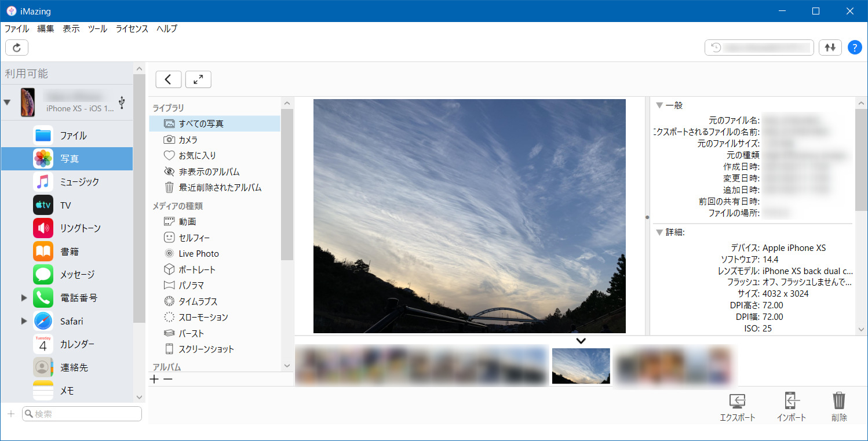The image size is (868, 441).
Task: Open 連絡先 in the sidebar
Action: (x=67, y=367)
